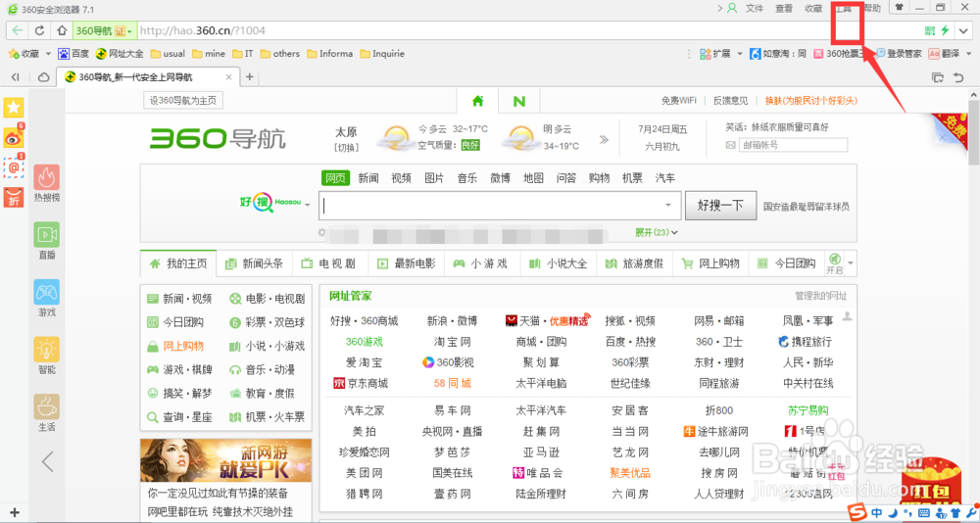The height and width of the screenshot is (523, 980).
Task: Select the 新闻 search type
Action: click(368, 178)
